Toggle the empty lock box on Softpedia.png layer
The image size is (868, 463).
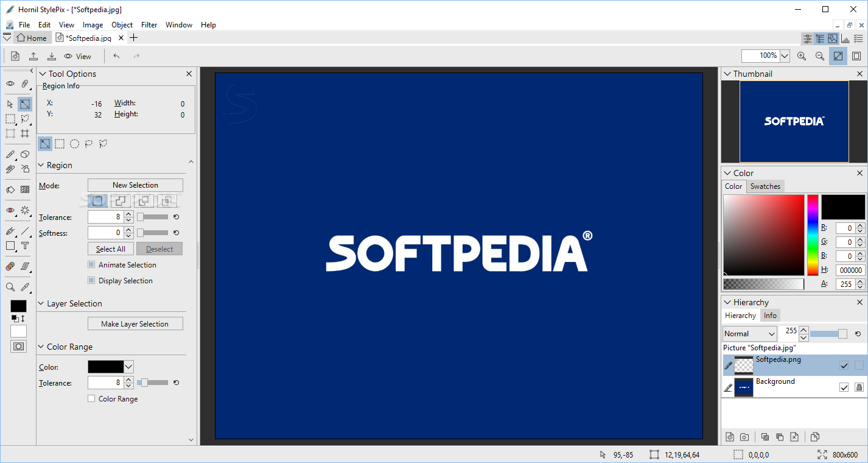click(x=859, y=366)
